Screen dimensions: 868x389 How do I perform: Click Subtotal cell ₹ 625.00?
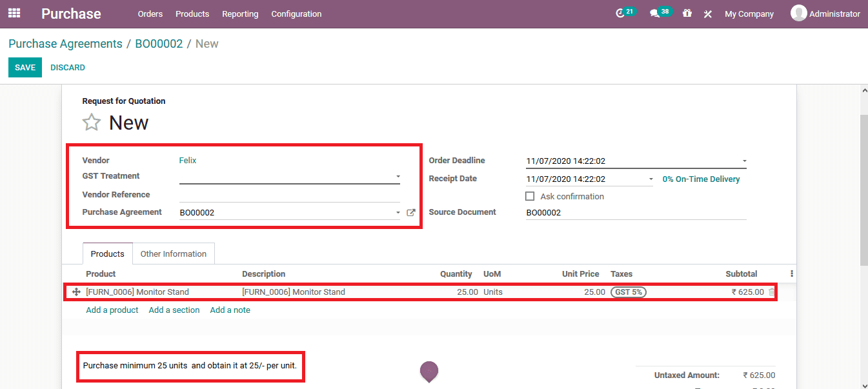point(747,292)
